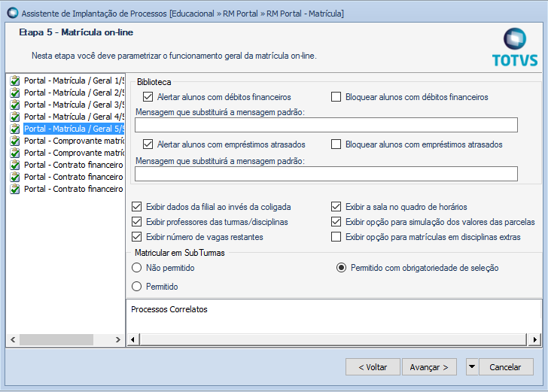Uncheck Exibir a sala no quadro de horários
Screen dimensions: 548x392
(x=336, y=207)
